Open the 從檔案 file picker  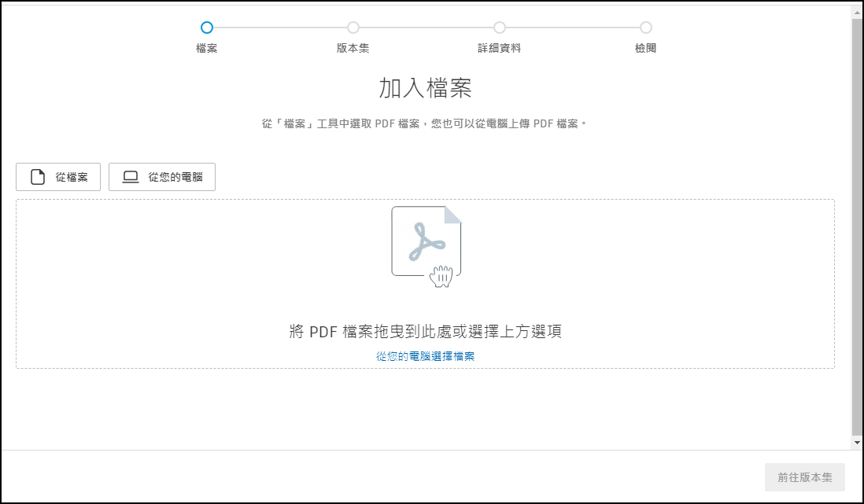click(58, 176)
